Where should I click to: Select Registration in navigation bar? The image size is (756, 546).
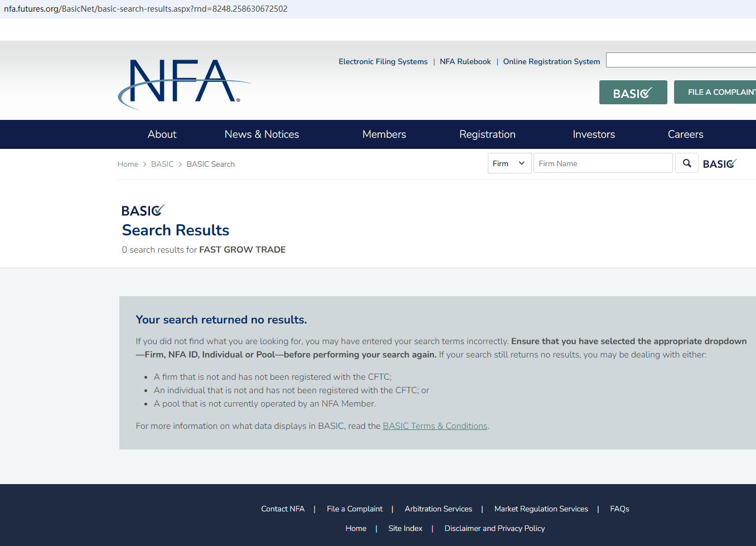coord(487,134)
